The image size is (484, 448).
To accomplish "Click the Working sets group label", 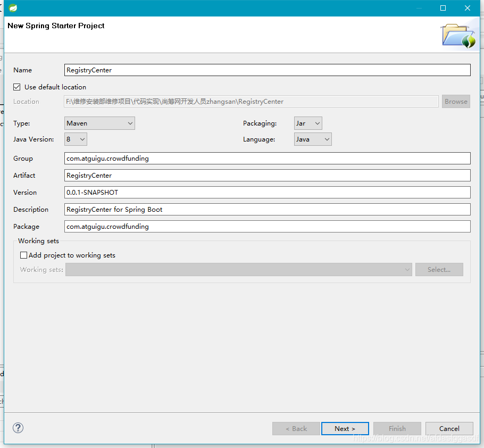I will tap(39, 241).
